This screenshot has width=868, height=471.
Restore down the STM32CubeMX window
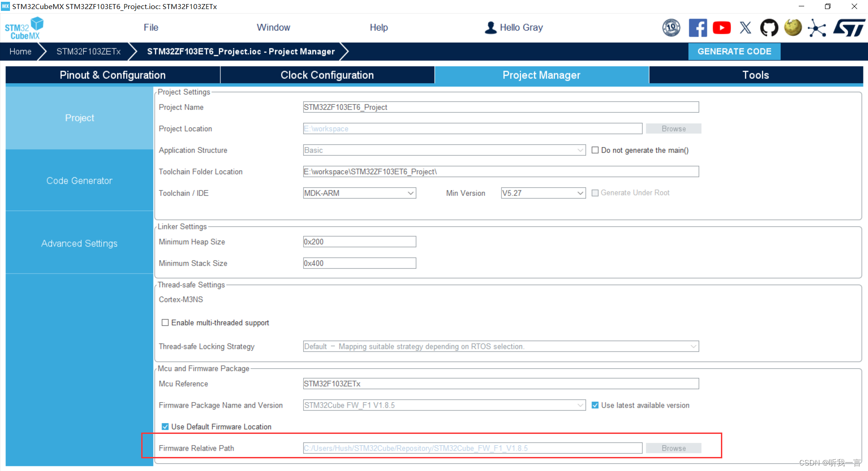tap(828, 6)
